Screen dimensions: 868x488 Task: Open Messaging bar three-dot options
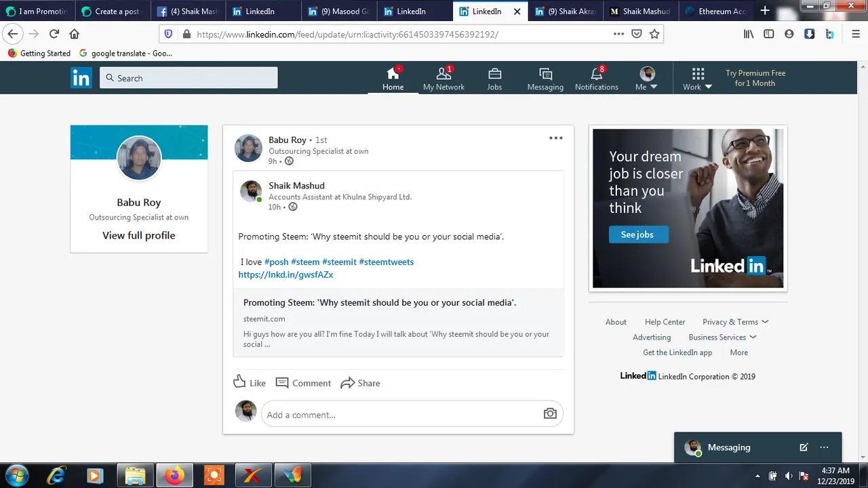pos(824,447)
